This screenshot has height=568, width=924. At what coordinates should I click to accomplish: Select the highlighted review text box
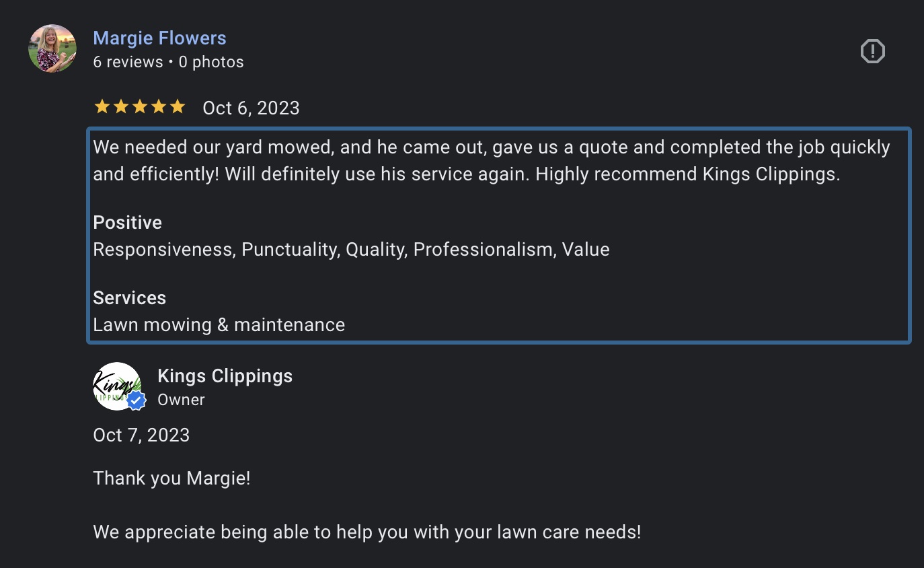click(498, 236)
